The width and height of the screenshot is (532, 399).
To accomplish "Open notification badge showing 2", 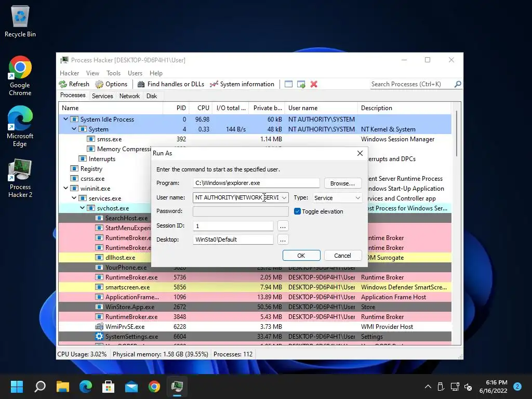I will click(517, 387).
